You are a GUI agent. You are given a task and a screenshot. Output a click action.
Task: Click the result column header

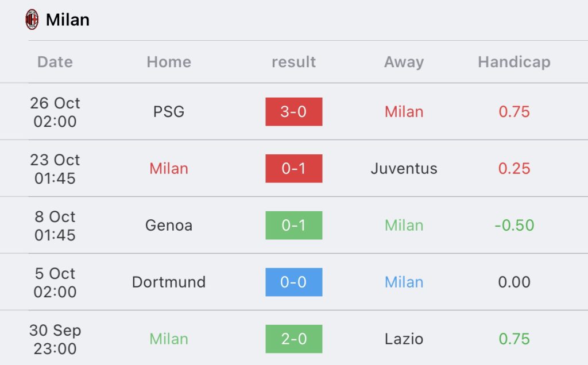[x=293, y=62]
